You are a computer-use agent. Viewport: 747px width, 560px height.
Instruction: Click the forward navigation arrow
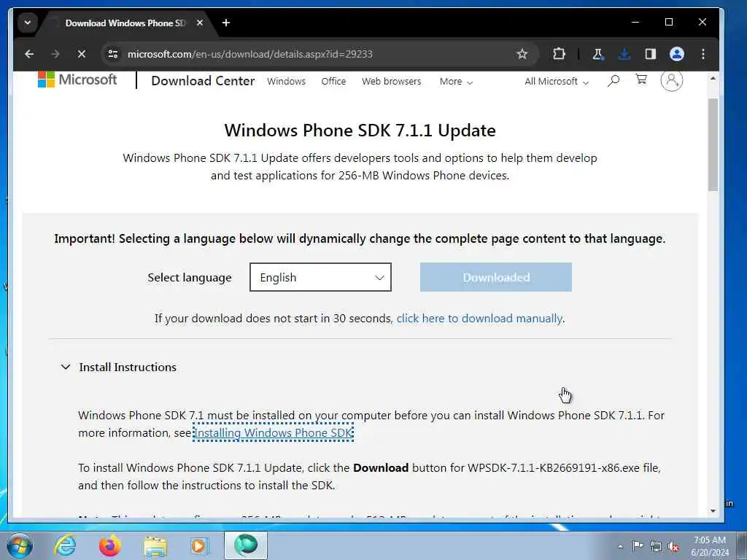point(55,54)
